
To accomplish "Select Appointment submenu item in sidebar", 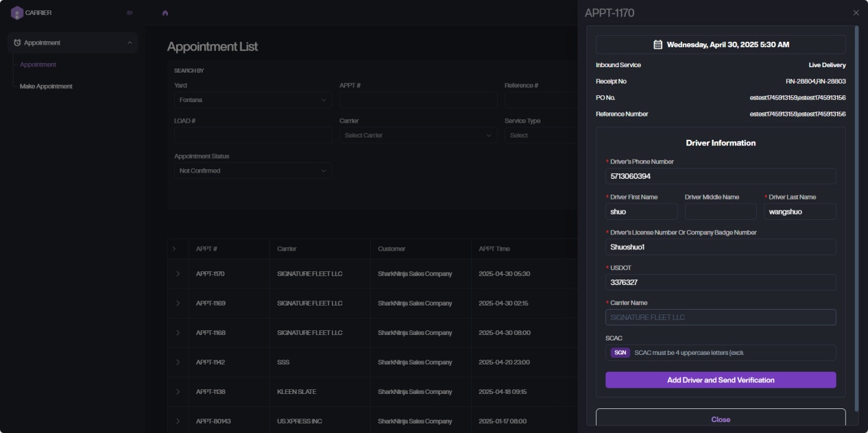I will tap(38, 64).
